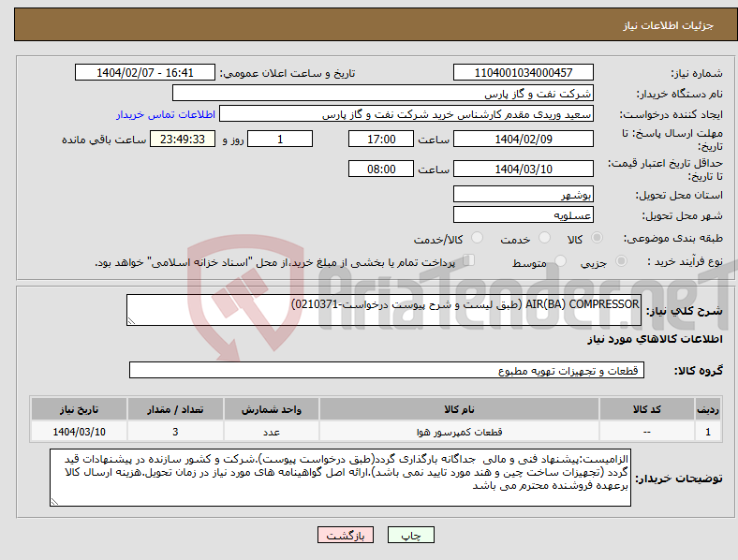Click the چاپ (print) button
738x560 pixels.
[410, 535]
